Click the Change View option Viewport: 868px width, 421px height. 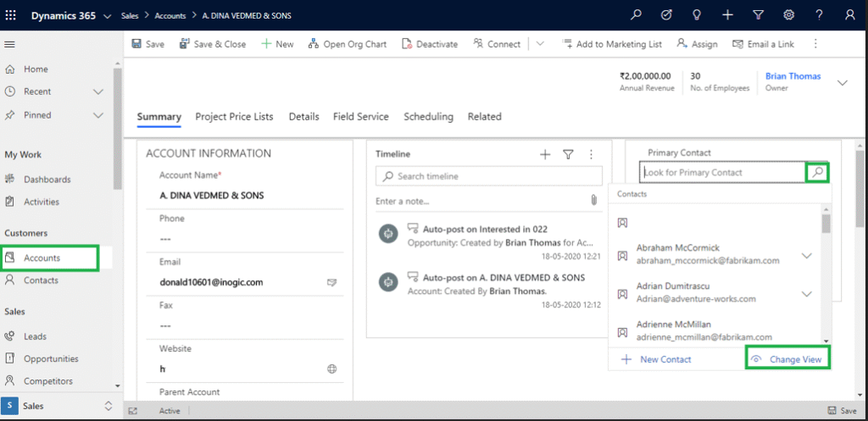click(787, 359)
